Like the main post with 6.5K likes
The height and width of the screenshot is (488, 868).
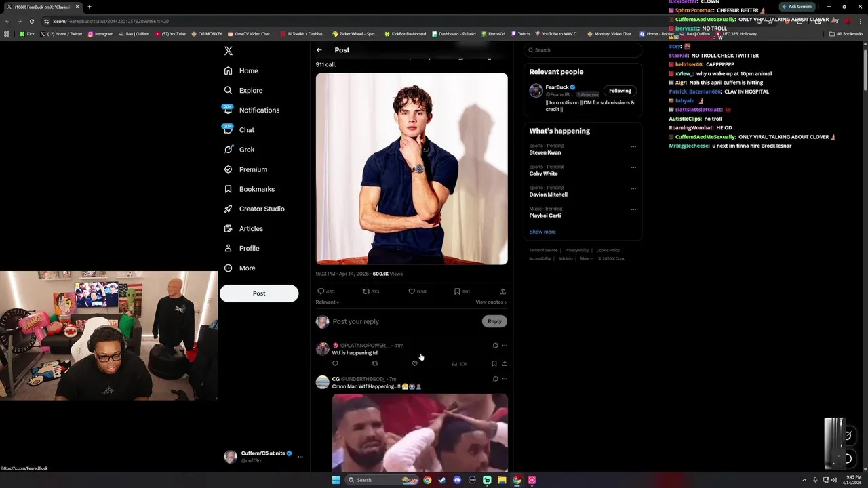click(417, 291)
